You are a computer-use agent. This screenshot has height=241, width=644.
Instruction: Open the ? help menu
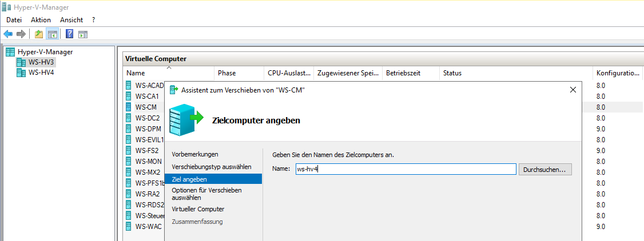pos(94,19)
